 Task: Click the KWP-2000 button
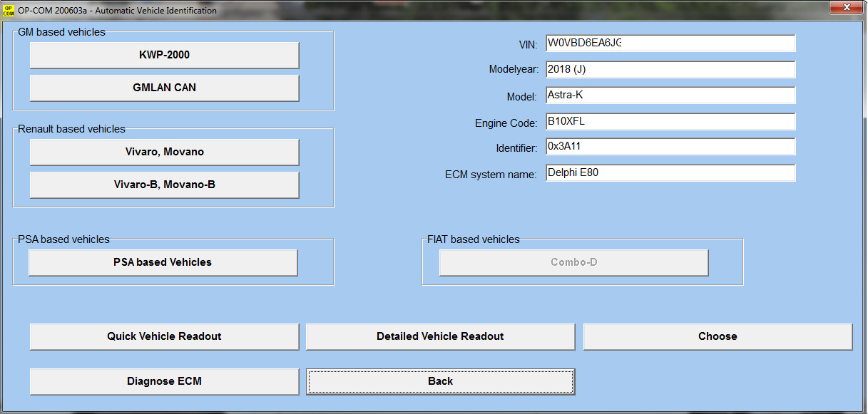click(164, 55)
